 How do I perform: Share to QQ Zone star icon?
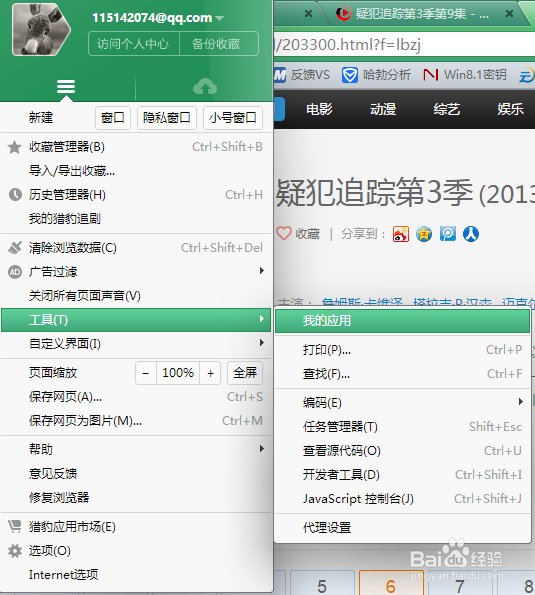coord(424,234)
